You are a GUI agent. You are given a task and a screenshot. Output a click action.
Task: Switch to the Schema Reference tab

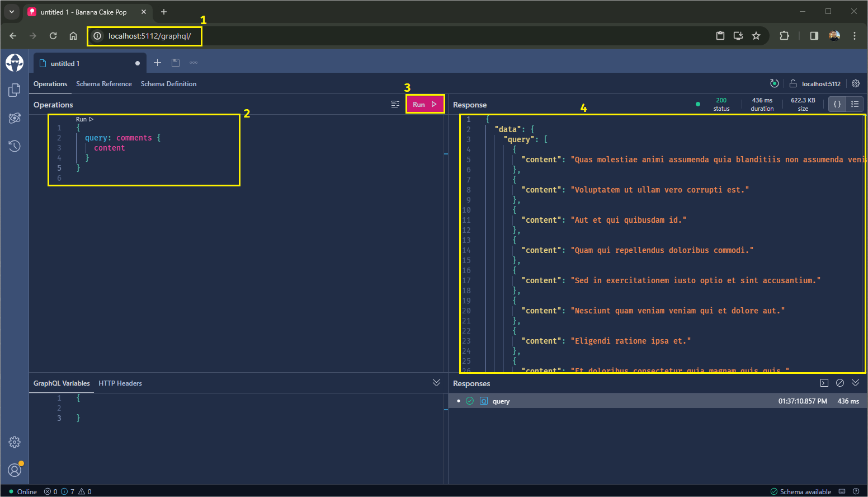pyautogui.click(x=104, y=84)
